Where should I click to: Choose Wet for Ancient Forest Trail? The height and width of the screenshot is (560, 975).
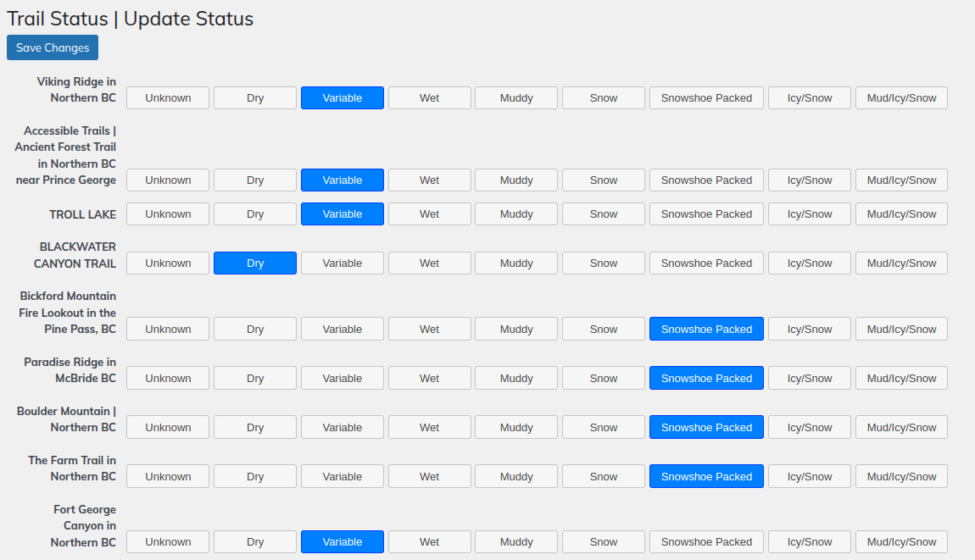tap(429, 180)
